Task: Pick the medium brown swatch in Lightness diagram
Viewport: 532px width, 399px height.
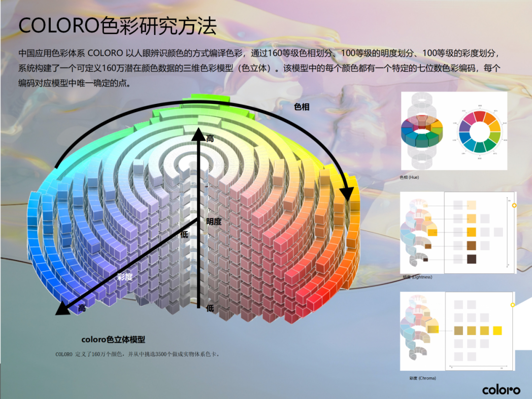Action: coord(471,246)
